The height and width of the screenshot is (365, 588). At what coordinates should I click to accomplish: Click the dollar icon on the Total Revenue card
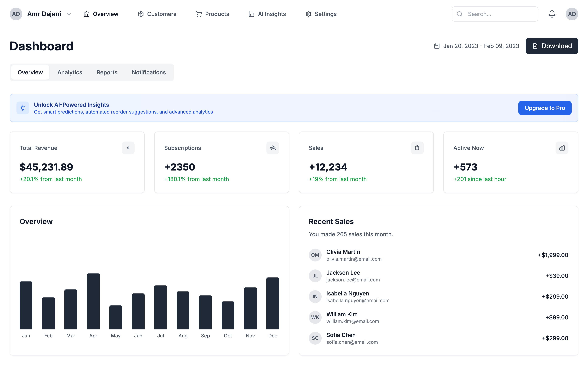128,148
